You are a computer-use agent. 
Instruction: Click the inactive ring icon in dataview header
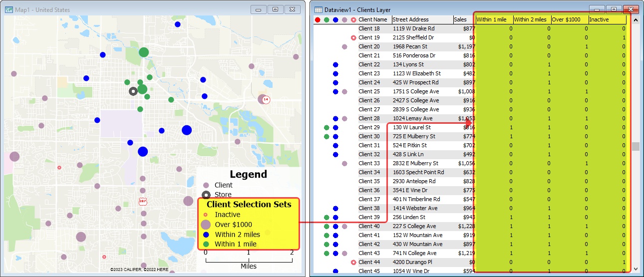(x=353, y=20)
